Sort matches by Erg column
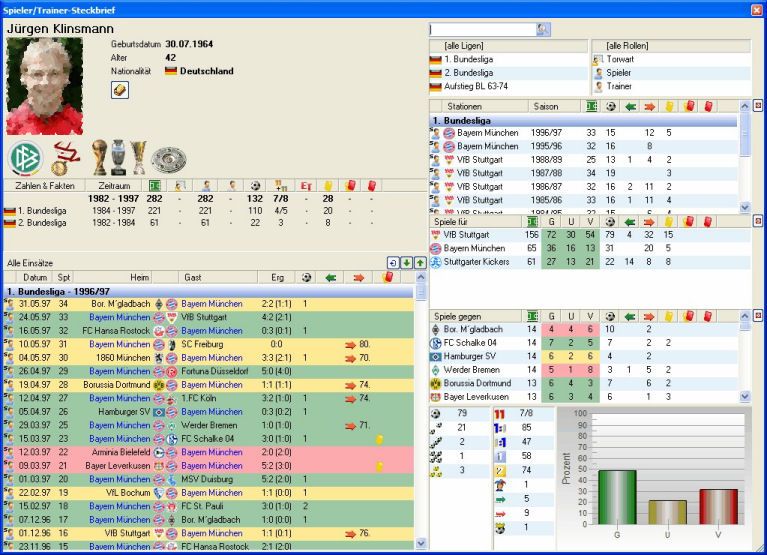 click(x=277, y=277)
